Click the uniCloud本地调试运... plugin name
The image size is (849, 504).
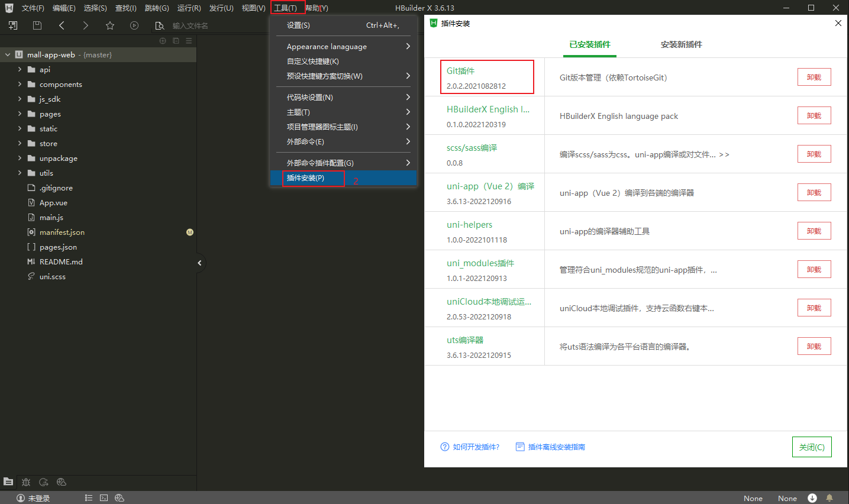click(489, 302)
